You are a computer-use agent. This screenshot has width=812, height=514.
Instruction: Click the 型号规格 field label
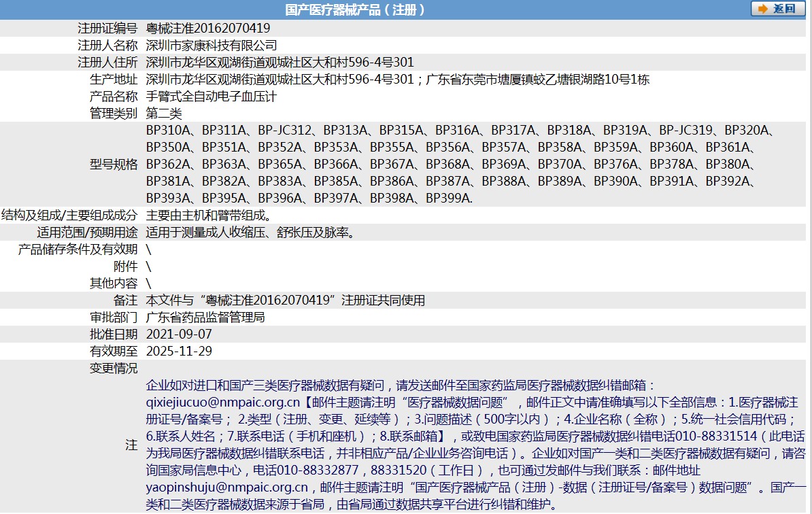[x=114, y=165]
